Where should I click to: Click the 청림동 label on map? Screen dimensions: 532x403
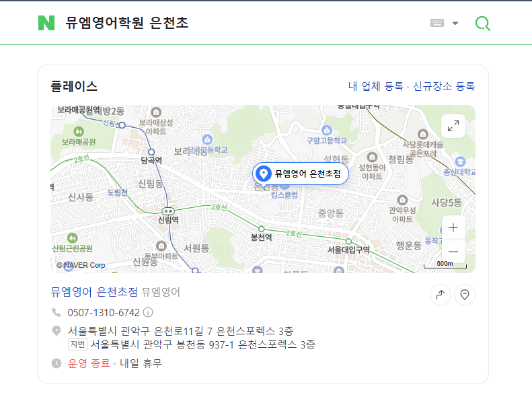401,159
